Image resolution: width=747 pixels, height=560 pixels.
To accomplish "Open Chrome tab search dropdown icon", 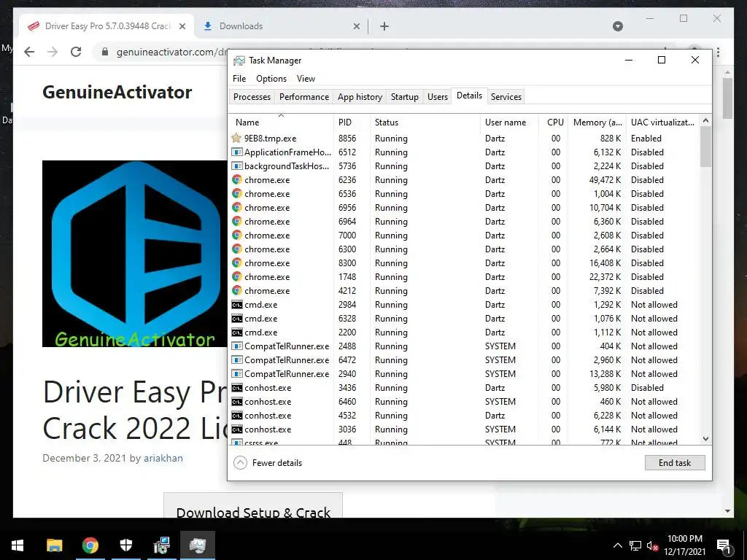I will pyautogui.click(x=617, y=26).
